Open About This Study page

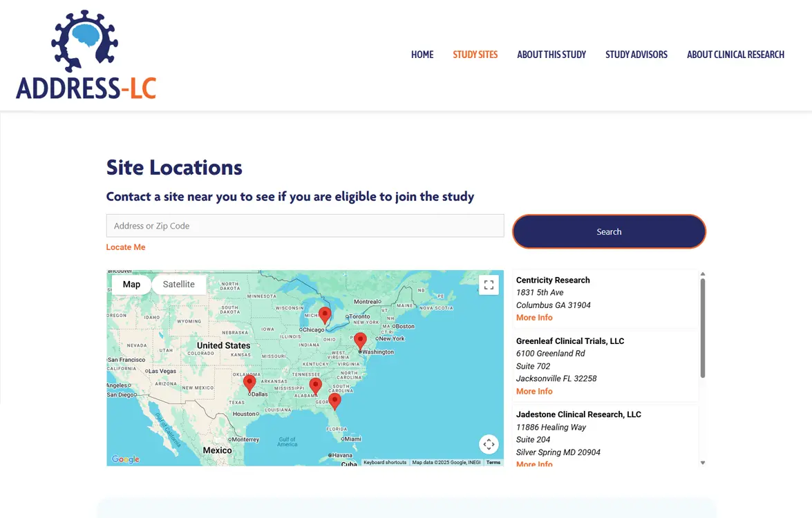tap(551, 55)
